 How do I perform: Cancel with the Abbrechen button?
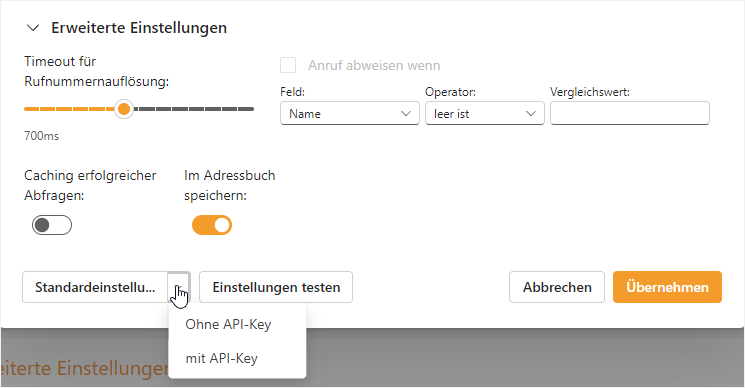click(557, 287)
